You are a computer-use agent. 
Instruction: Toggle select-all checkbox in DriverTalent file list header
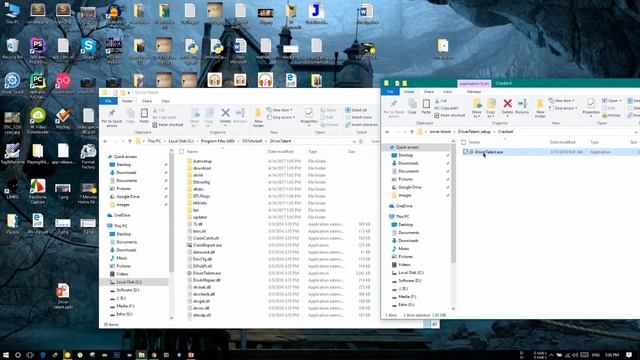click(182, 151)
